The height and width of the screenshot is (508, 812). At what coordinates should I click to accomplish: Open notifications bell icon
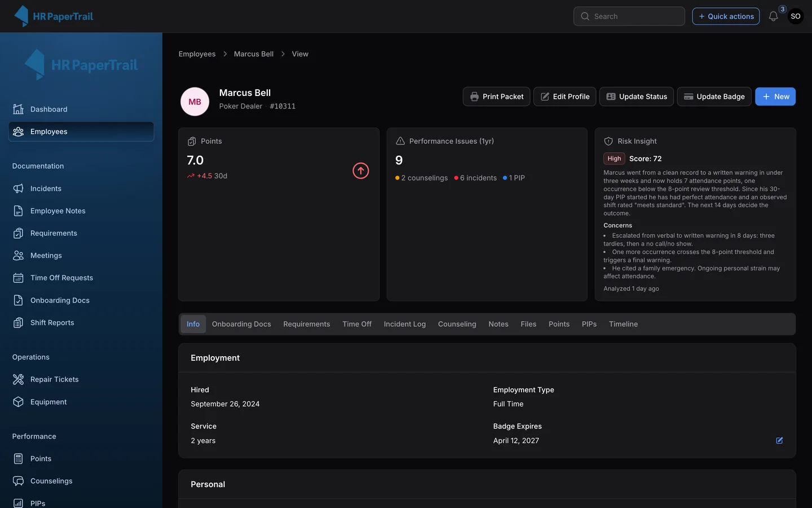tap(774, 16)
